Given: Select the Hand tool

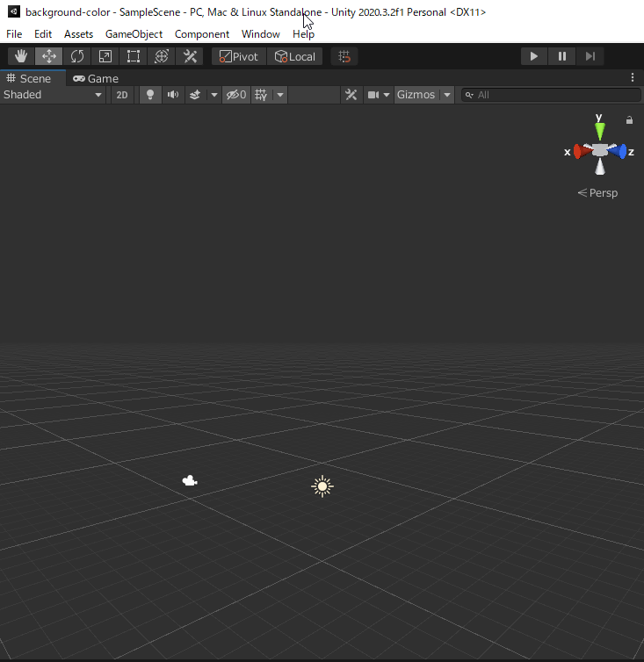Looking at the screenshot, I should 21,56.
